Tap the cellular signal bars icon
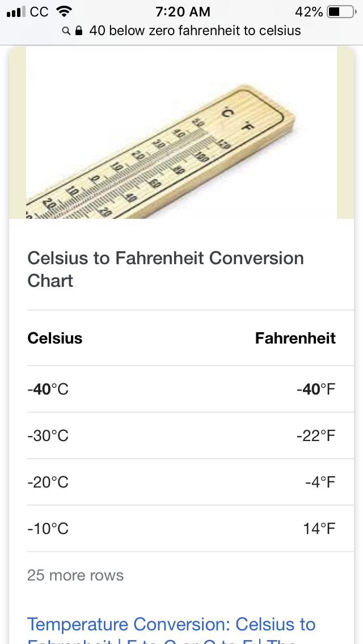The image size is (363, 644). [x=16, y=11]
